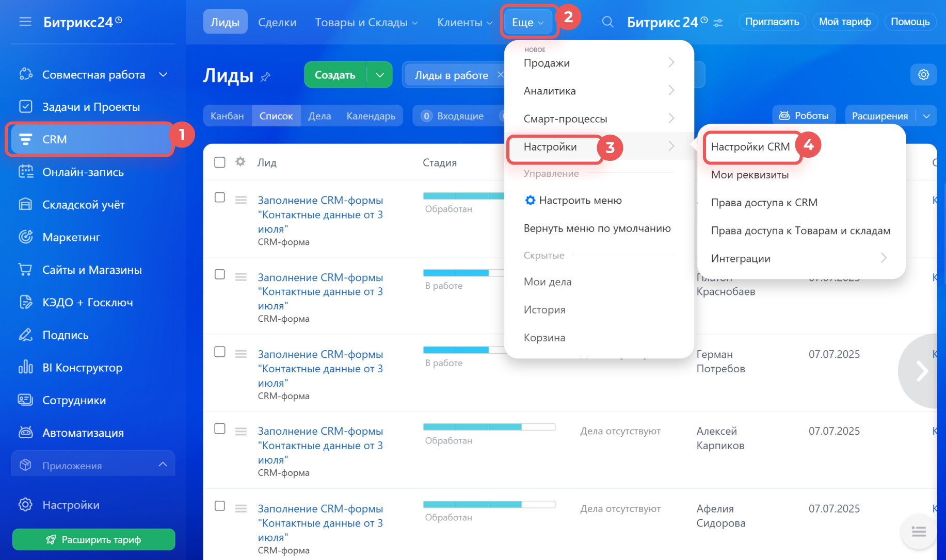Viewport: 946px width, 560px height.
Task: Open the hamburger menu next to Битрикс24
Action: [x=25, y=22]
